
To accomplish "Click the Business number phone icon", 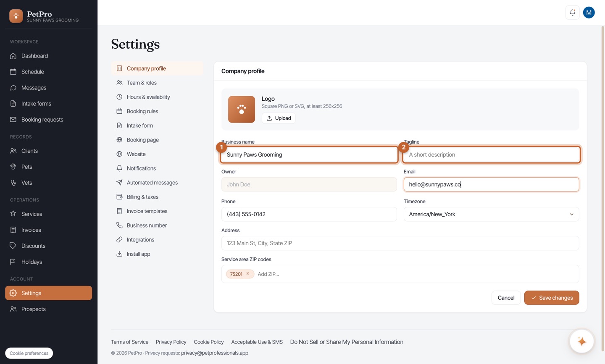I will (119, 225).
